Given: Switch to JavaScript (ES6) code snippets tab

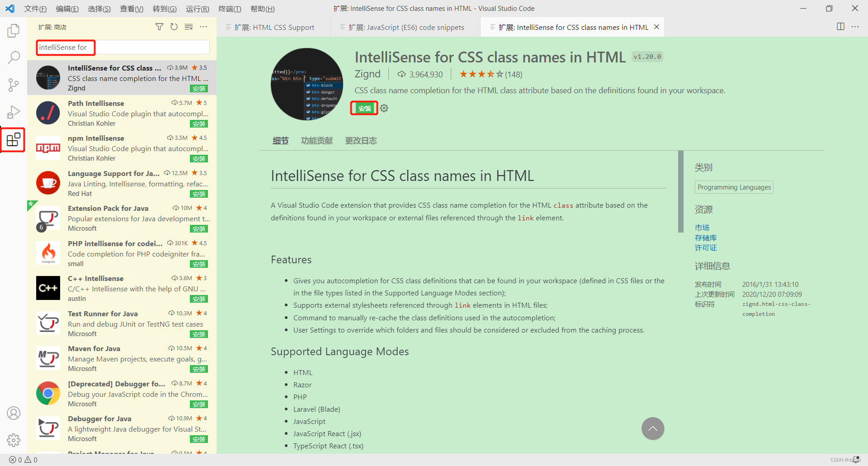Looking at the screenshot, I should pos(406,27).
